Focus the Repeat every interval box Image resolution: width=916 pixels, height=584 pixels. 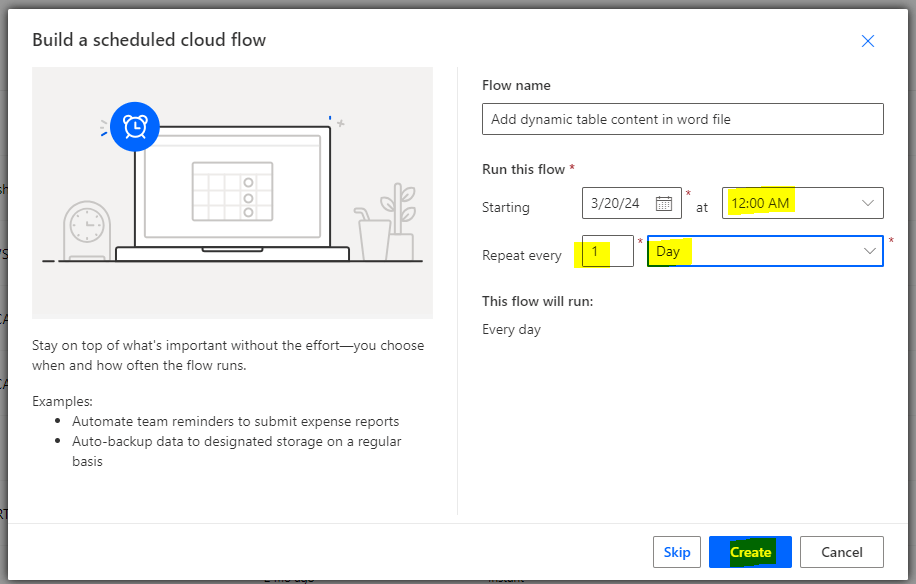(607, 251)
